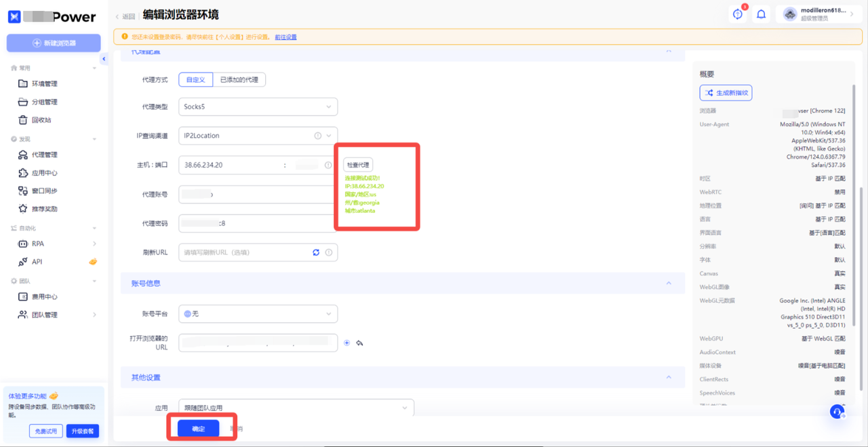Focus the 刷新URL input field
The width and height of the screenshot is (868, 447).
(x=243, y=252)
